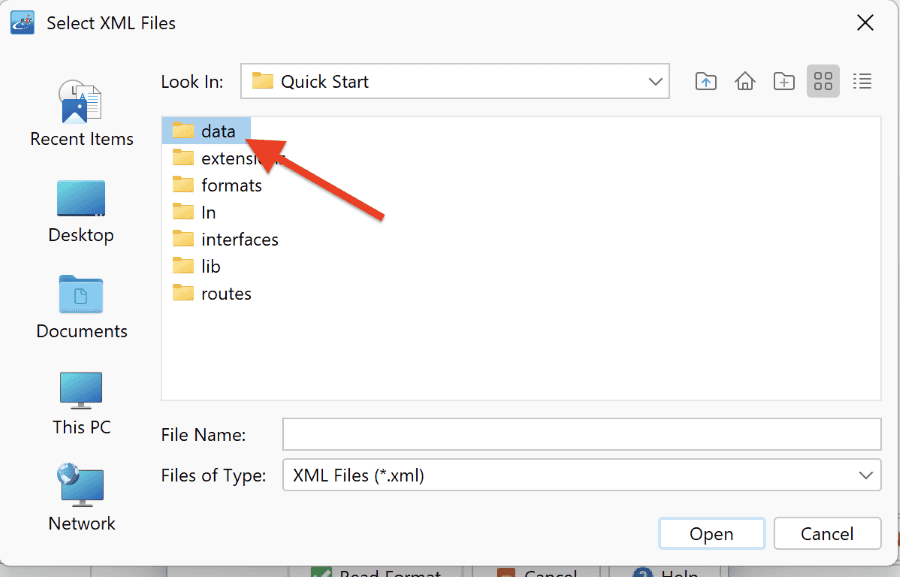The width and height of the screenshot is (900, 577).
Task: Select the In folder
Action: point(194,212)
